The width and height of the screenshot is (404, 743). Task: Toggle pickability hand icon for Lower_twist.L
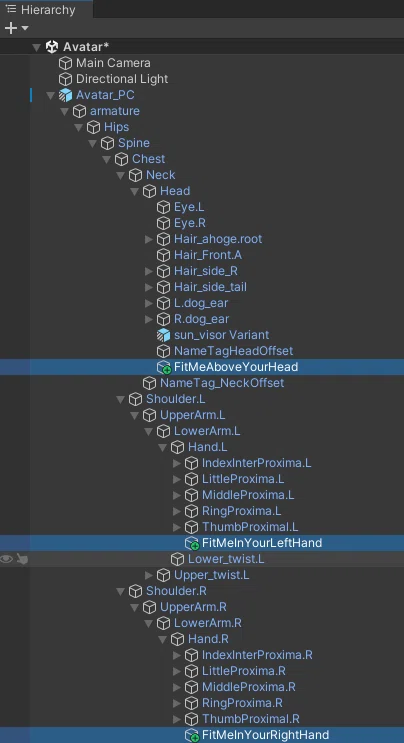point(22,559)
